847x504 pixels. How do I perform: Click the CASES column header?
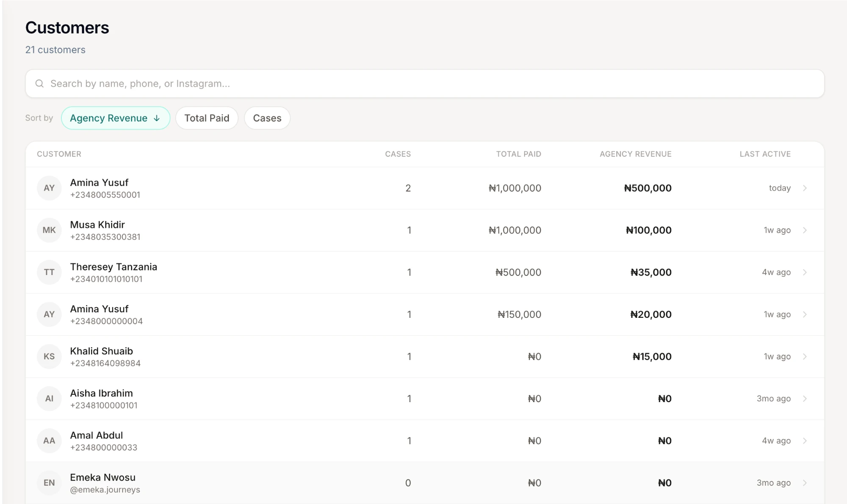(x=398, y=154)
